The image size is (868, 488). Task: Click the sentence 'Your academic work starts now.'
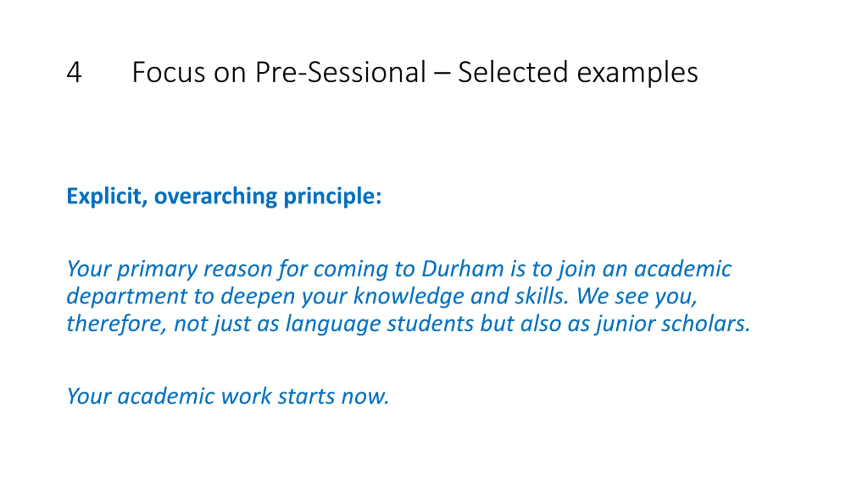point(228,396)
